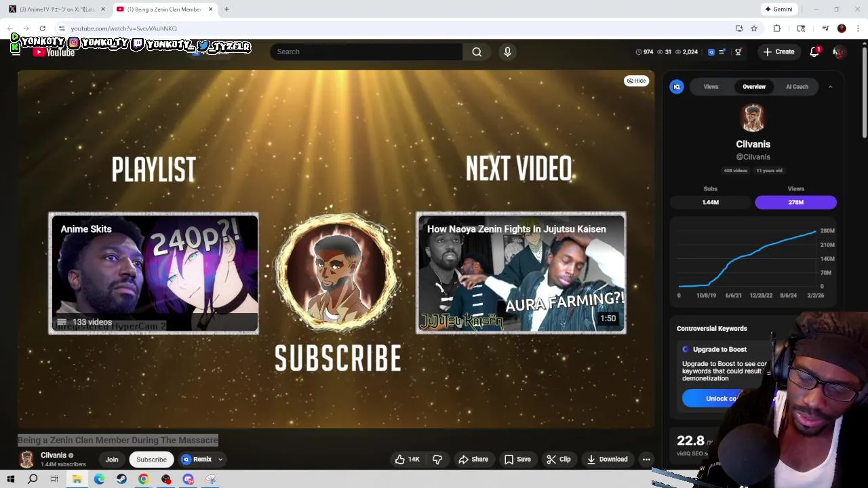Switch to the Views tab in vidIQ panel

point(711,87)
